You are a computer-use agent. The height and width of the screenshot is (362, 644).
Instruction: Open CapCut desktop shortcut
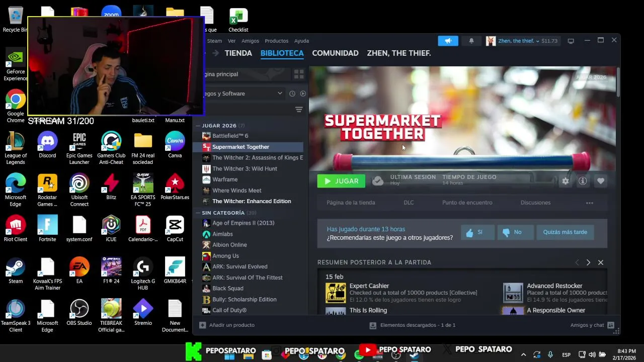(x=175, y=229)
